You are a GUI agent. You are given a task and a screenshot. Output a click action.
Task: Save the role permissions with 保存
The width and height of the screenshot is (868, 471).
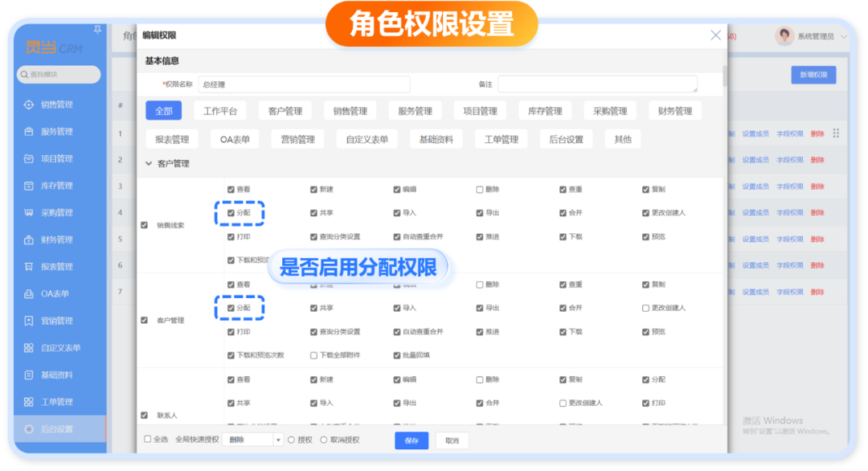tap(411, 440)
